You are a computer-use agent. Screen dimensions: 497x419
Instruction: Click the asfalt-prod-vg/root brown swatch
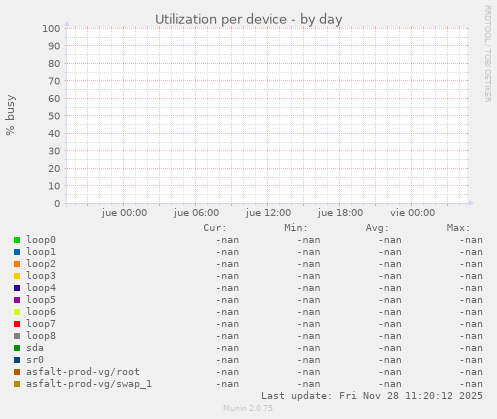17,372
